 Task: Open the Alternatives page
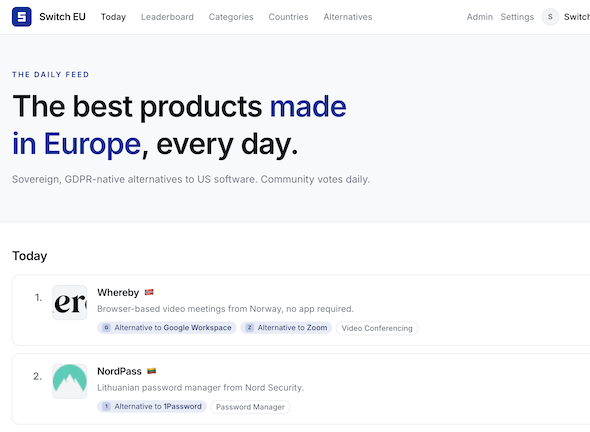pyautogui.click(x=348, y=17)
